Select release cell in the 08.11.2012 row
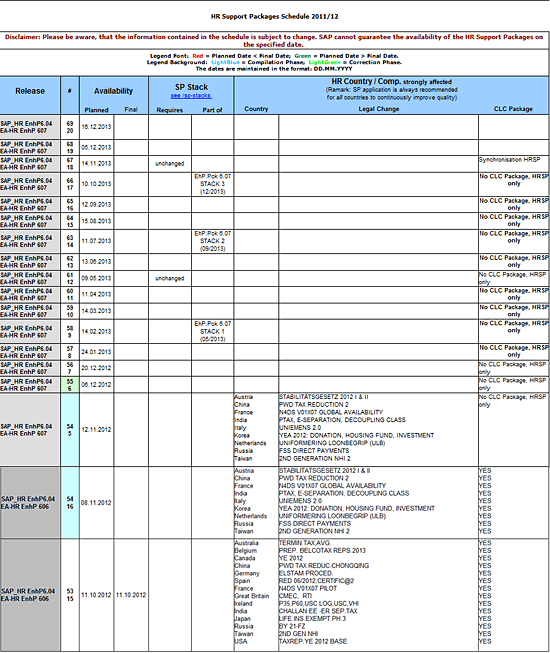Screen dimensions: 550x653 [30, 503]
